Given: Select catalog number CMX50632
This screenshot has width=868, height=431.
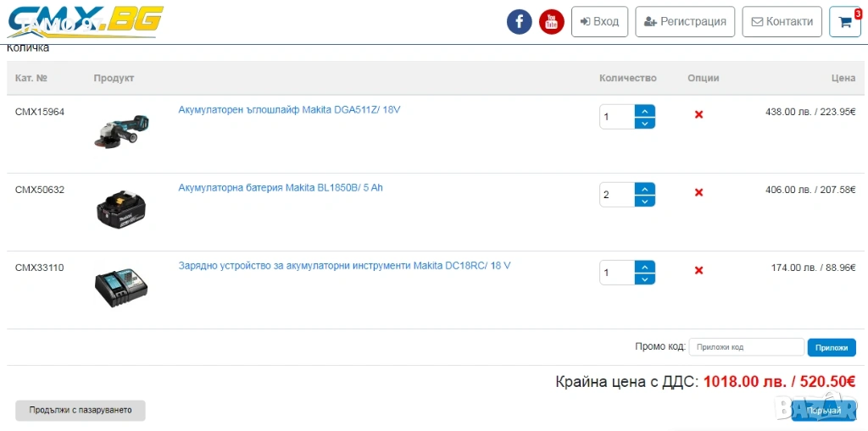Looking at the screenshot, I should pyautogui.click(x=40, y=190).
